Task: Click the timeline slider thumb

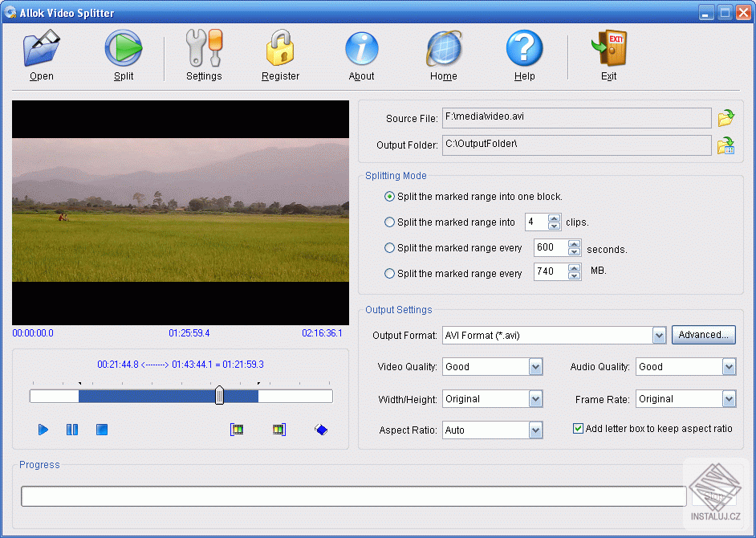Action: coord(219,396)
